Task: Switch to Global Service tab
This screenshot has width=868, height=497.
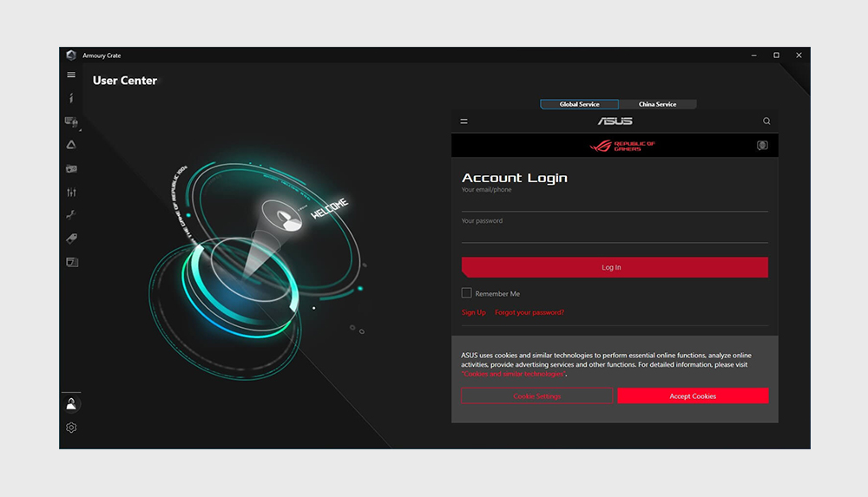Action: [x=579, y=104]
